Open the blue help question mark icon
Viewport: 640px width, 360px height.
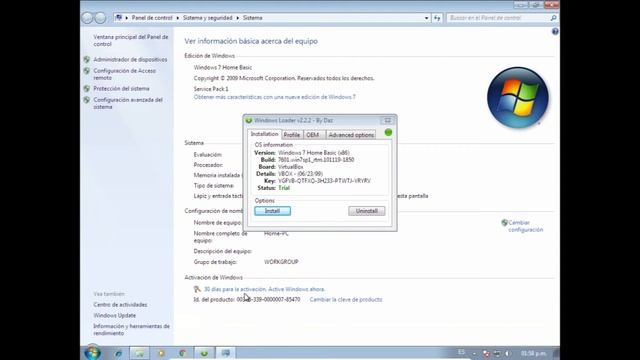[555, 31]
